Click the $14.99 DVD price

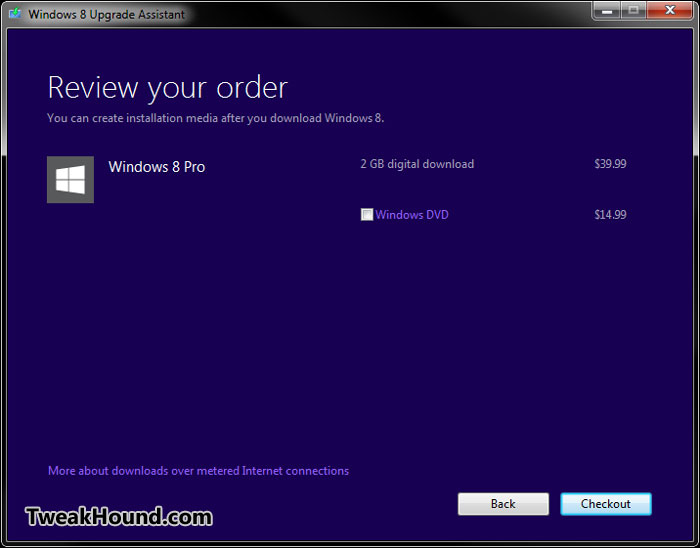(x=610, y=215)
